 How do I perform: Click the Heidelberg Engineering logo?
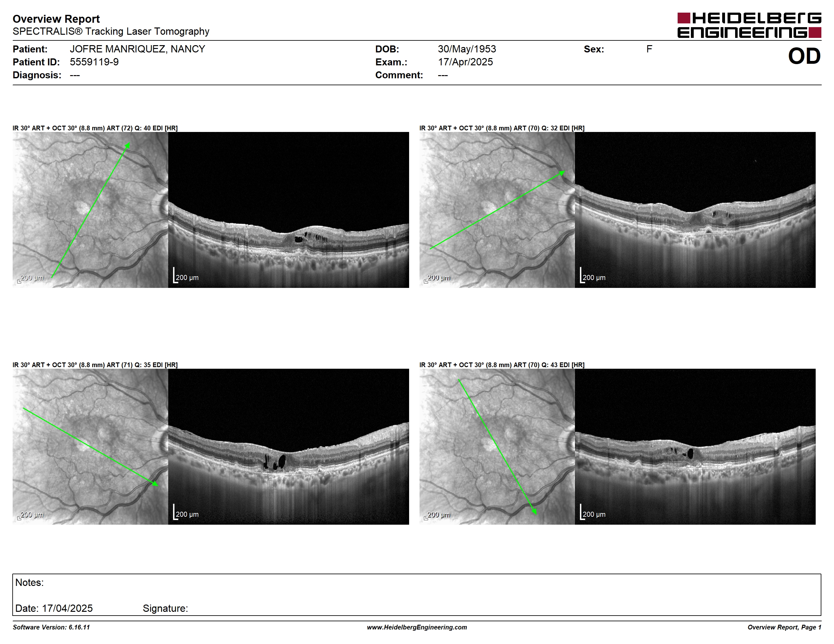[749, 25]
